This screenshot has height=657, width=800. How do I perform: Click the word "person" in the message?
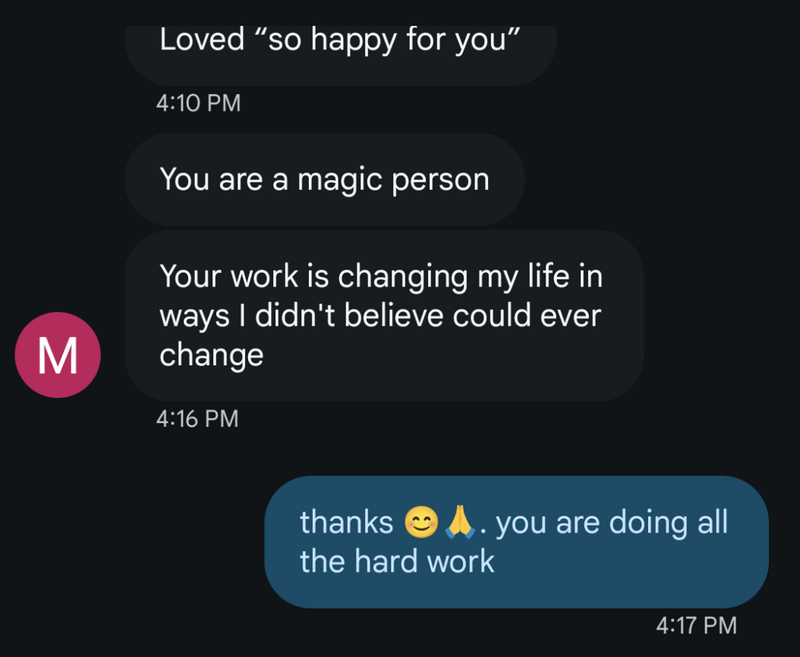click(x=440, y=179)
